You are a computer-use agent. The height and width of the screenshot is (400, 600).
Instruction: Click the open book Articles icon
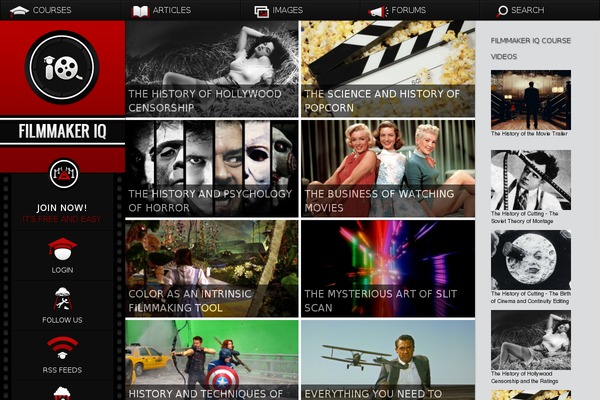(x=140, y=11)
